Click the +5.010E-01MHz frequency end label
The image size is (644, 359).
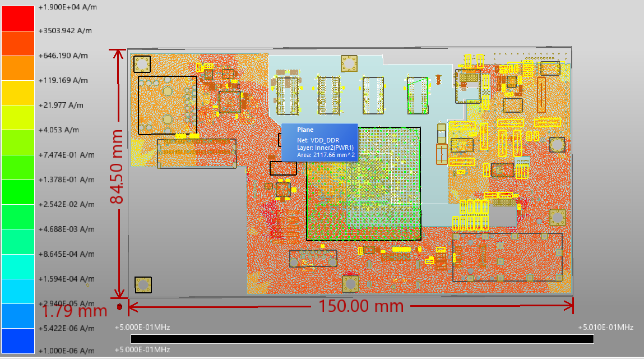pos(605,327)
